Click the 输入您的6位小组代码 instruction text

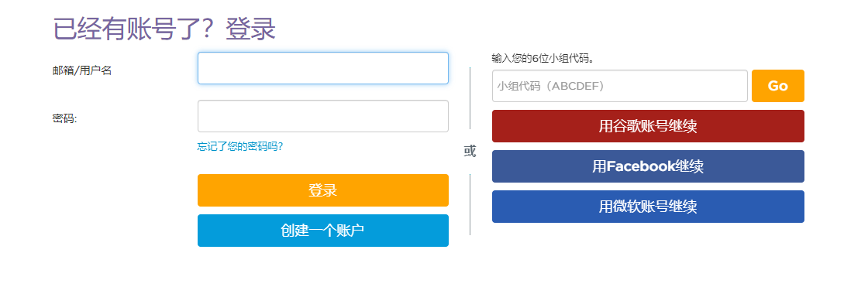543,58
